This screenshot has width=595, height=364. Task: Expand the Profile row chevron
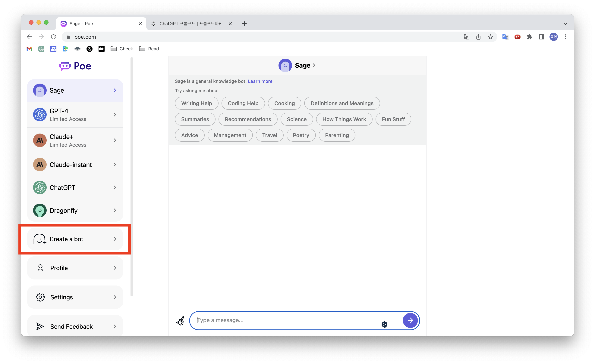pyautogui.click(x=115, y=268)
